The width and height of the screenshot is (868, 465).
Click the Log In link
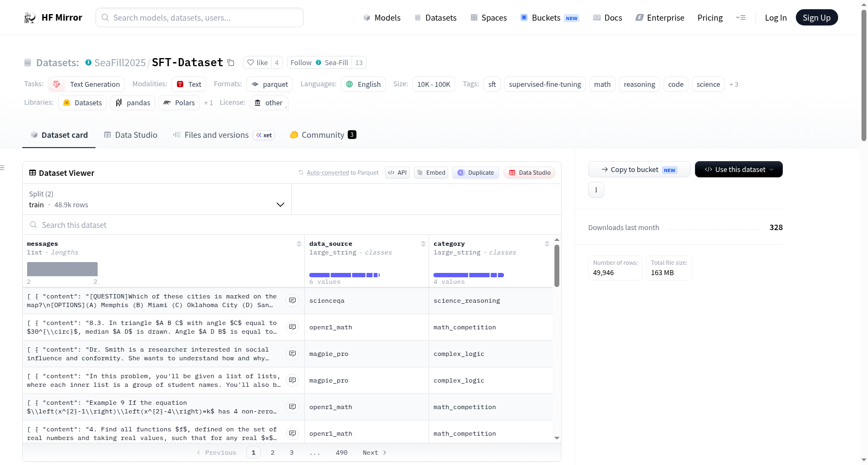(x=776, y=18)
